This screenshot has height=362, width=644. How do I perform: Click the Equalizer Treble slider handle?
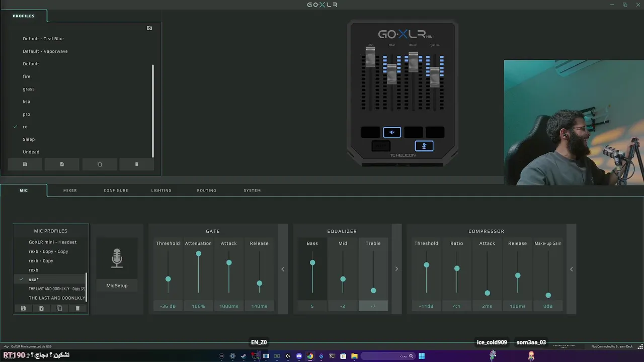(373, 291)
